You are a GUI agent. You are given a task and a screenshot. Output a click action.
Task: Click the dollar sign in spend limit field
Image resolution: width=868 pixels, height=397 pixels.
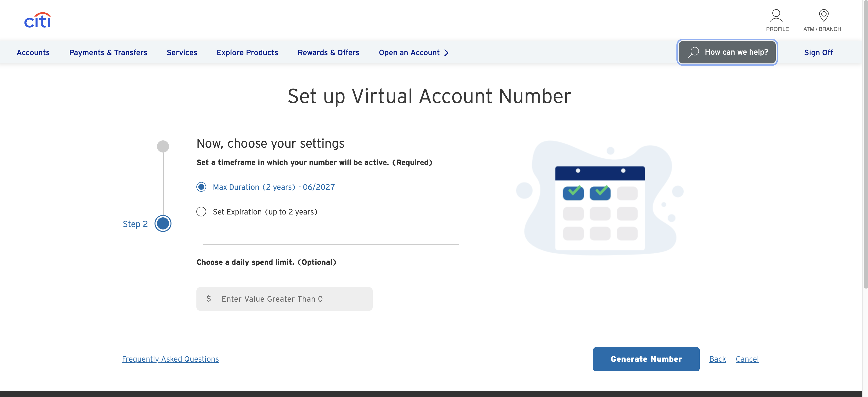tap(209, 299)
